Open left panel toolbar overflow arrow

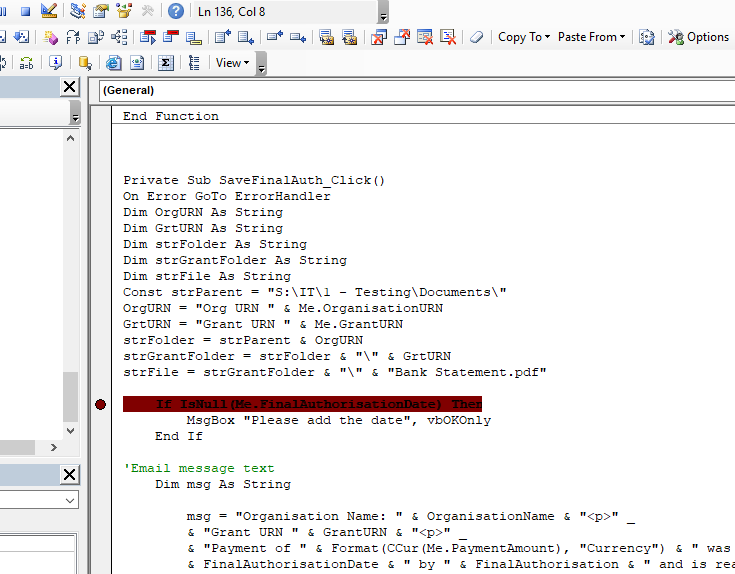click(75, 112)
